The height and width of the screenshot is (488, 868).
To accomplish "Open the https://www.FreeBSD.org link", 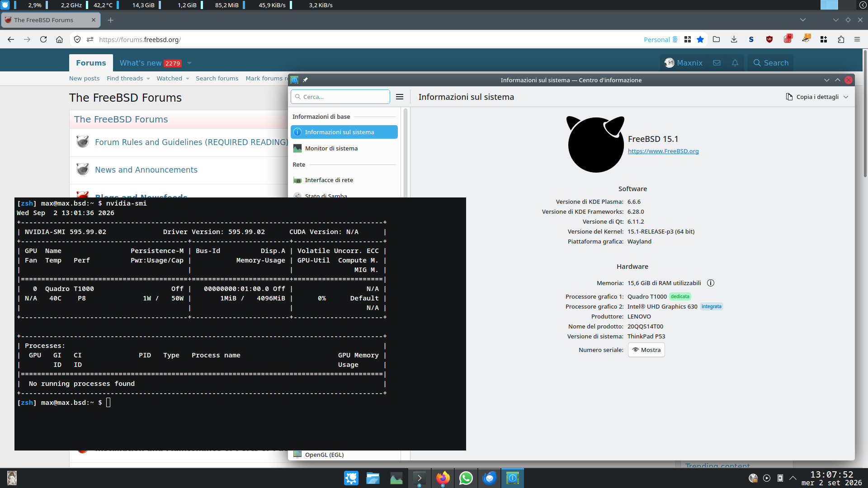I will [663, 151].
